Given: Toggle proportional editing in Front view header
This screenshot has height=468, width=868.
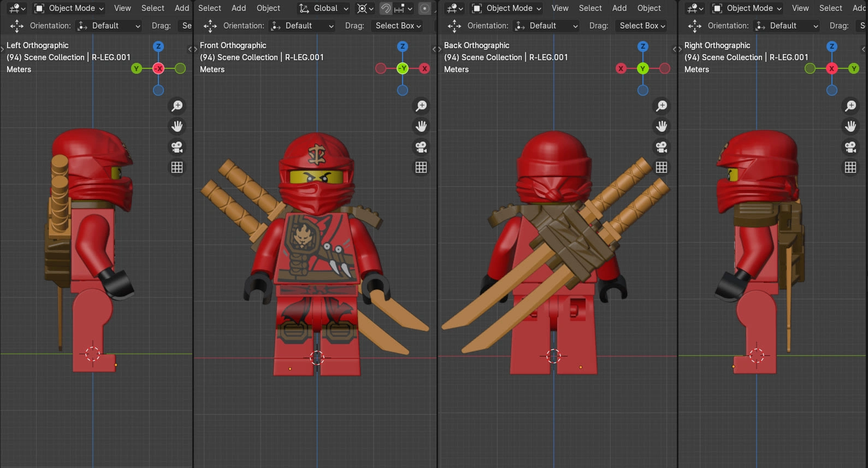Looking at the screenshot, I should coord(424,8).
